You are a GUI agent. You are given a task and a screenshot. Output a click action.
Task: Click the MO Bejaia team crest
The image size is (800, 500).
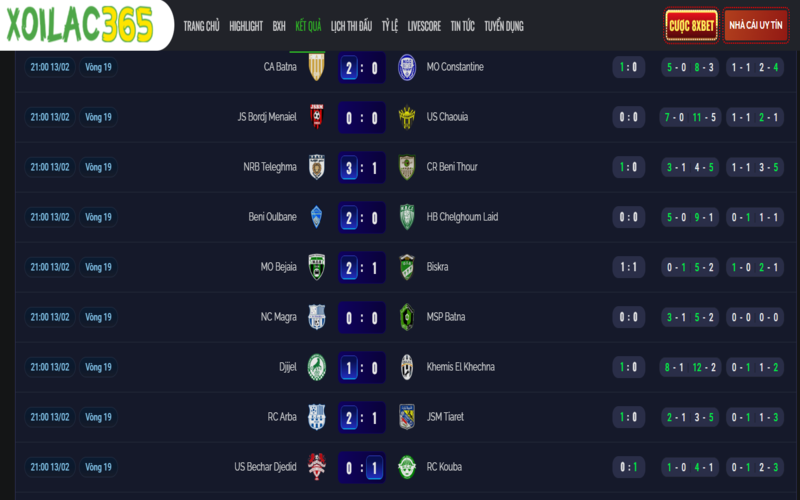point(316,267)
